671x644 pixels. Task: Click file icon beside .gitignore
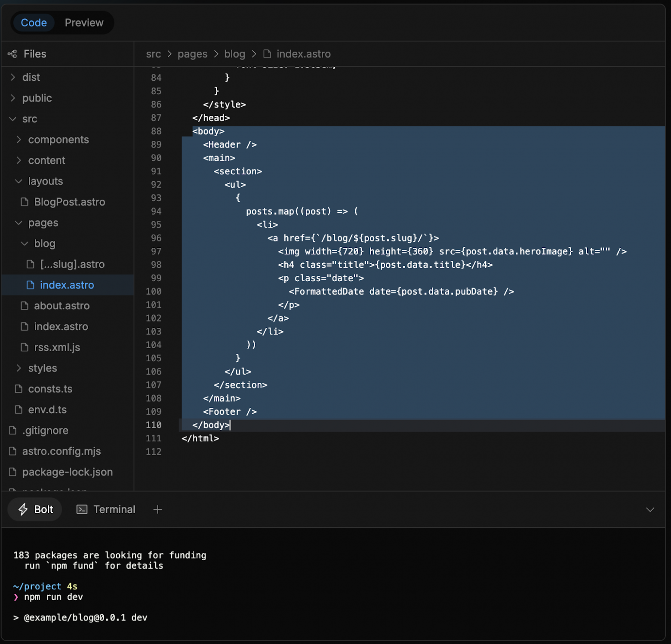(x=13, y=430)
